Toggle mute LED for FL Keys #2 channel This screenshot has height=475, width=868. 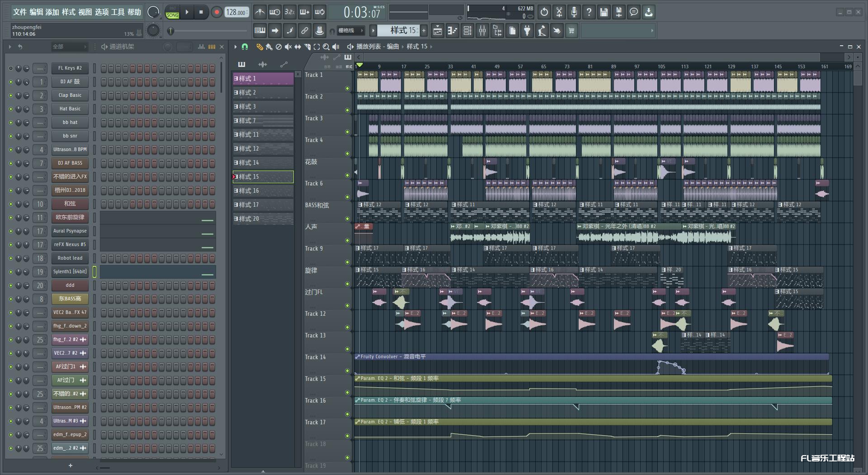point(11,68)
